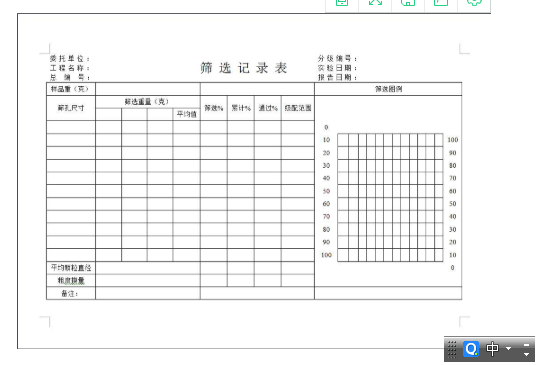The height and width of the screenshot is (365, 550).
Task: Click the blank cell beside 备注
Action: tap(148, 293)
